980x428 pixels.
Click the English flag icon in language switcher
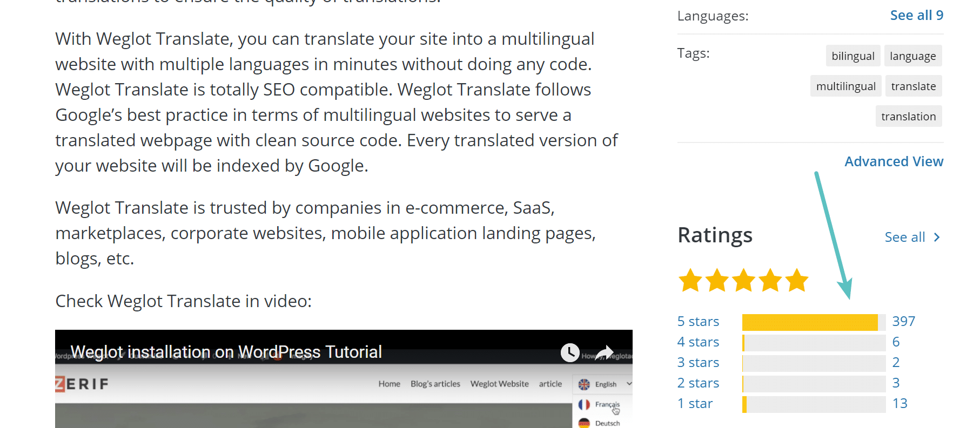click(584, 384)
